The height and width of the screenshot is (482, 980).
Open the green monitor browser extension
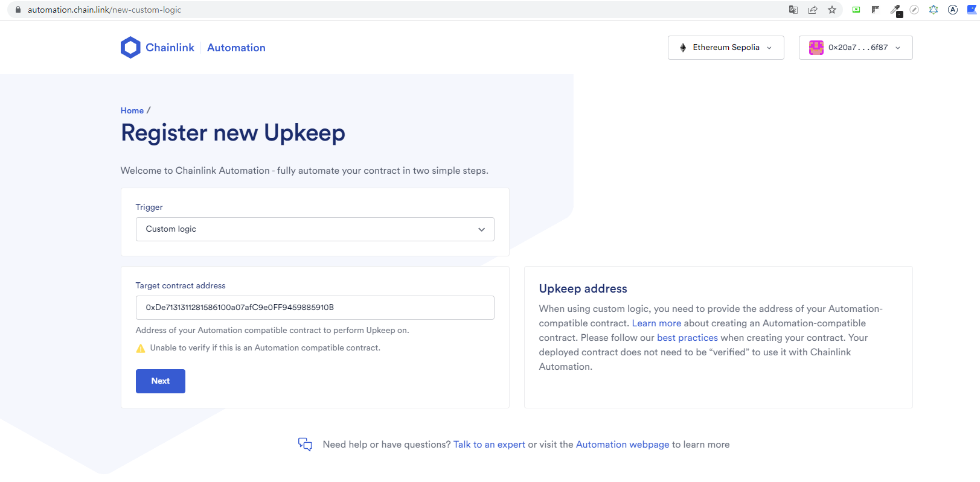point(856,10)
